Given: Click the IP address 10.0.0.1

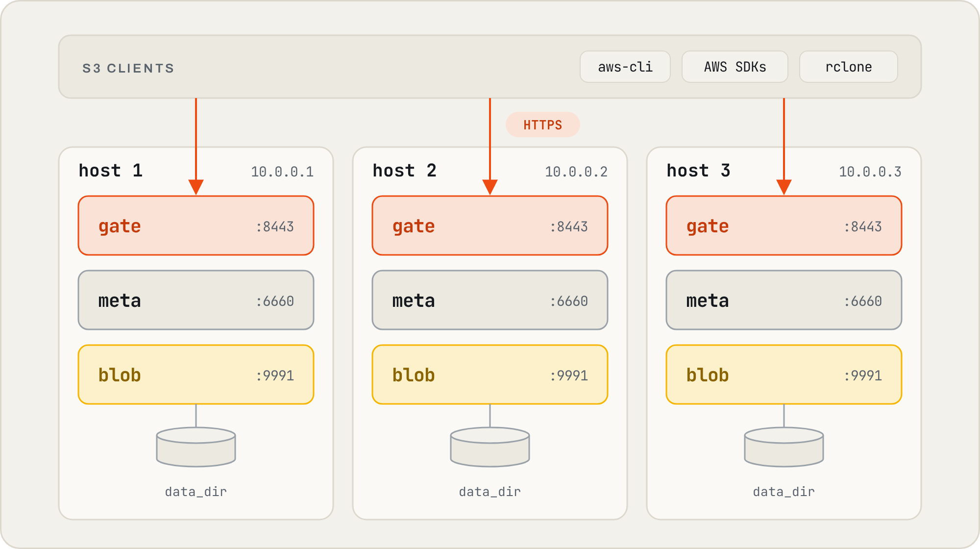Looking at the screenshot, I should [x=282, y=172].
